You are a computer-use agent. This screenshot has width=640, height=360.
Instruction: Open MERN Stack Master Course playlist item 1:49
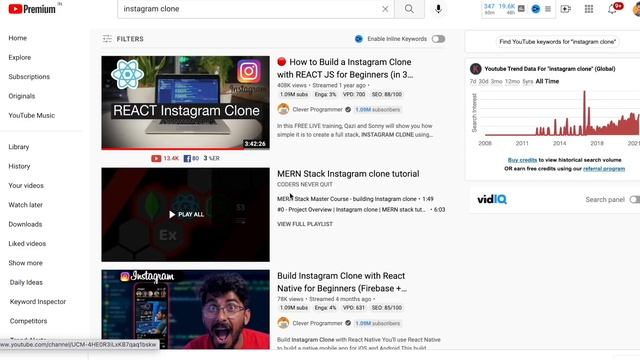pos(355,199)
